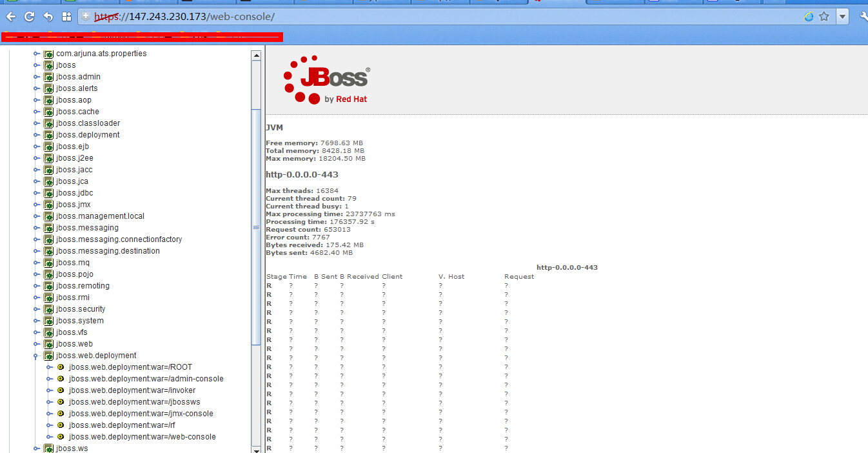Image resolution: width=868 pixels, height=453 pixels.
Task: Click the jboss.jacc folder icon
Action: [48, 170]
